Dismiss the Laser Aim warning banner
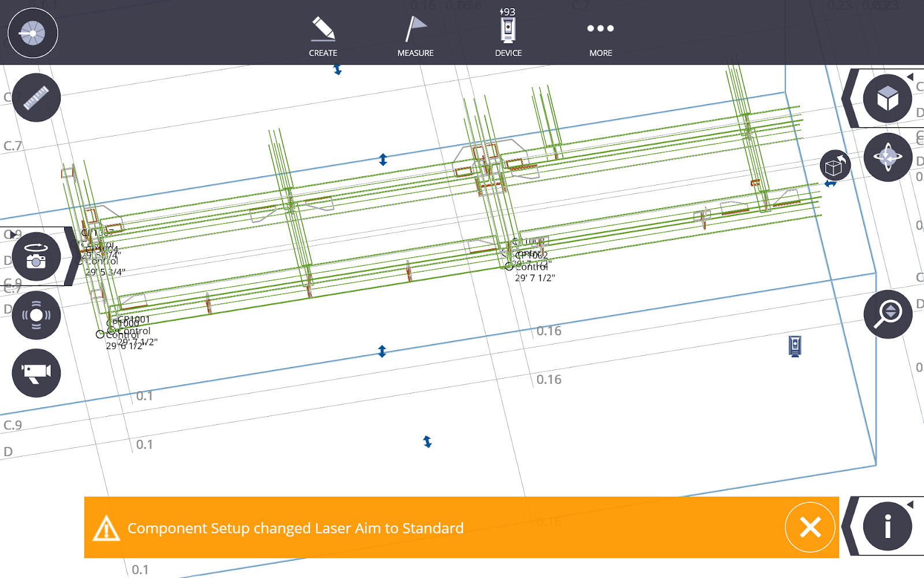Image resolution: width=924 pixels, height=578 pixels. [x=810, y=527]
